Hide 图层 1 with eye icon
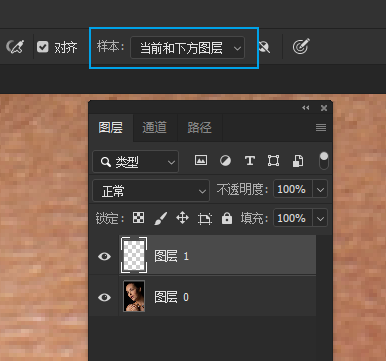The width and height of the screenshot is (386, 361). pos(104,256)
